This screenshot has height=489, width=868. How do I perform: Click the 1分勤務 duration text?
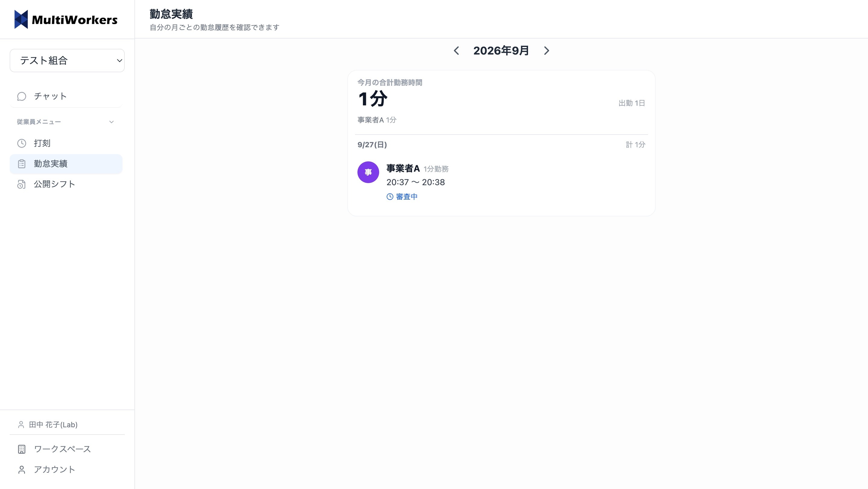[x=436, y=169]
